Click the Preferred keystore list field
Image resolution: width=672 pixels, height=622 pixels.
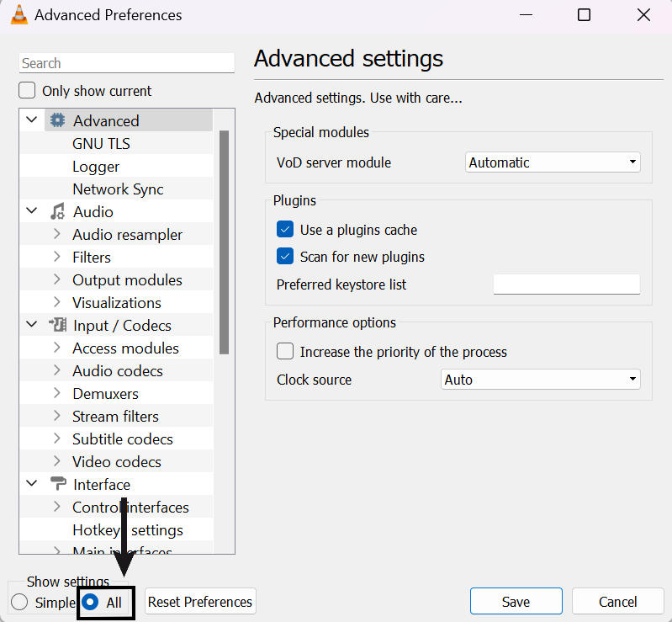[x=567, y=284]
